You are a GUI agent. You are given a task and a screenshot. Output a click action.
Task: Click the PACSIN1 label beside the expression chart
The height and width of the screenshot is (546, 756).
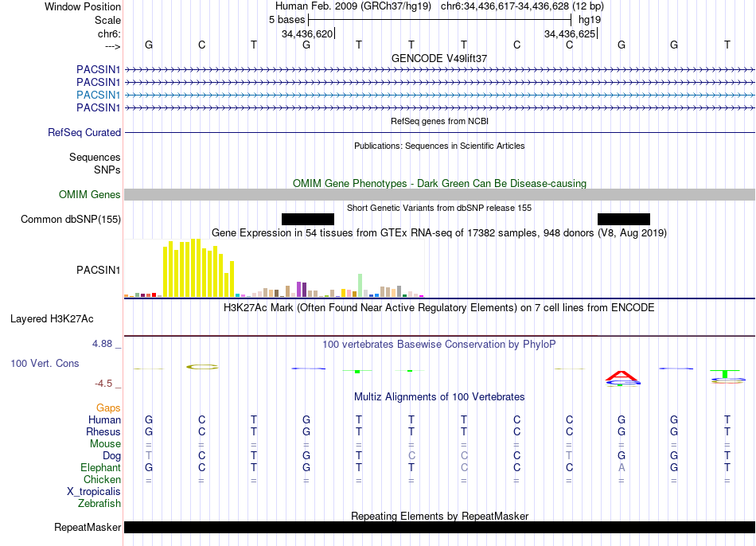point(98,270)
